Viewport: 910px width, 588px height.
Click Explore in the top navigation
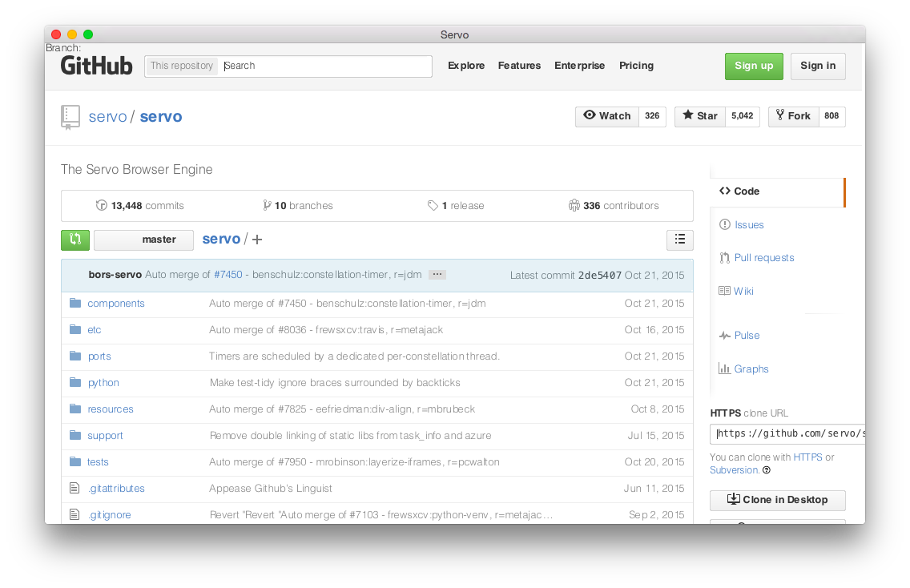point(466,66)
